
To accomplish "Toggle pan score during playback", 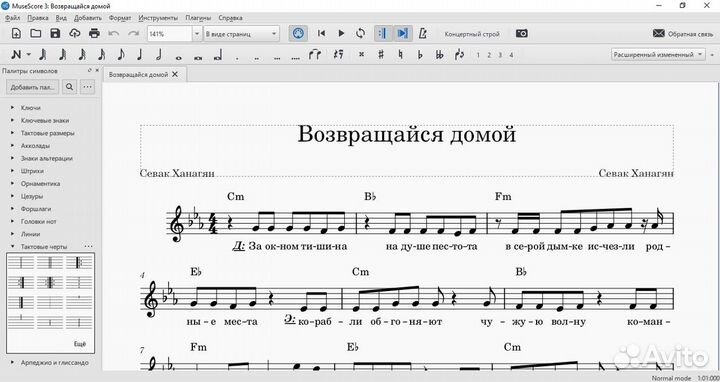I will click(x=403, y=34).
